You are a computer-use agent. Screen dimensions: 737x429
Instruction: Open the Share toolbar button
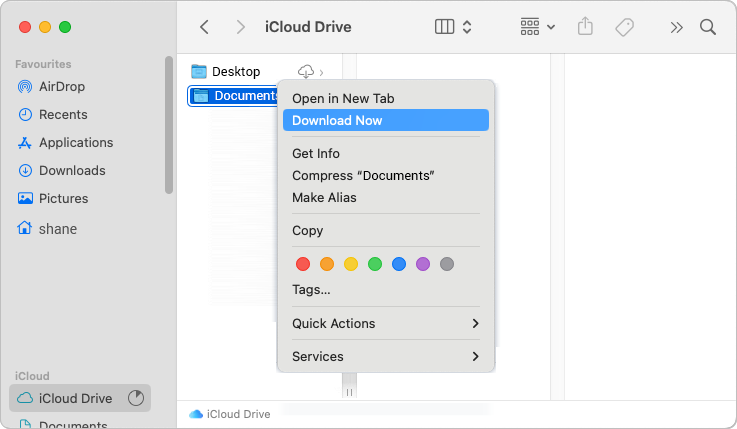click(x=585, y=26)
